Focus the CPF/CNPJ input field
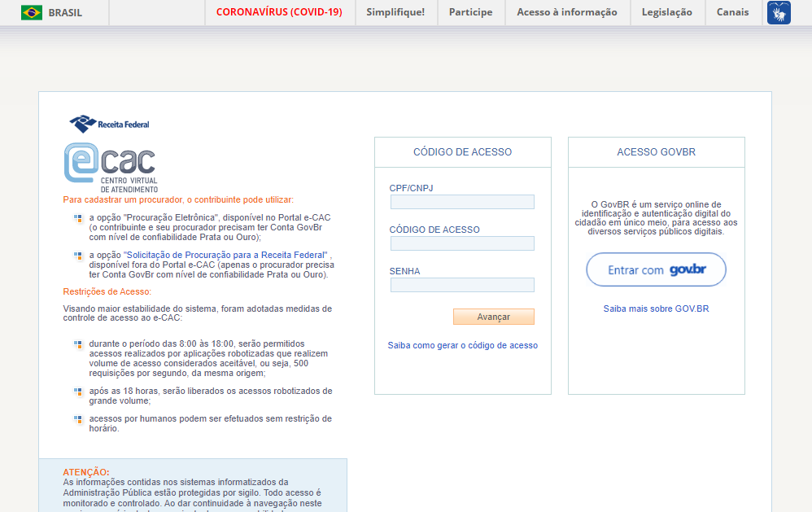 click(x=462, y=202)
